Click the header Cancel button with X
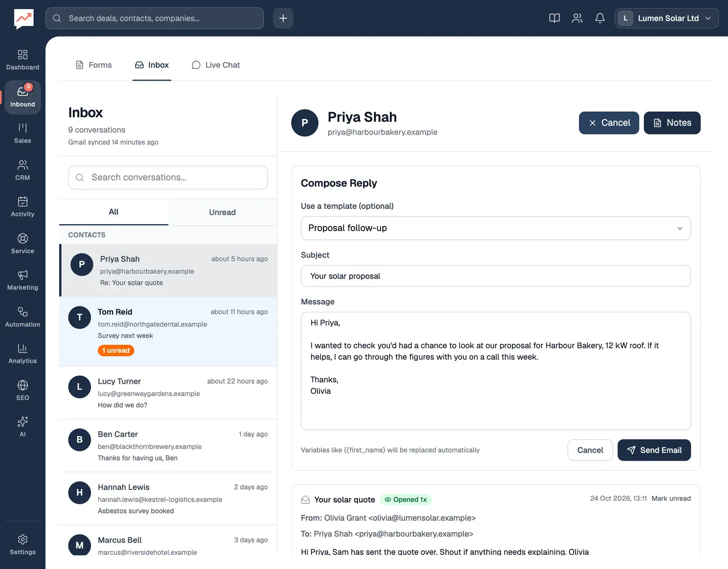728x569 pixels. pyautogui.click(x=609, y=123)
